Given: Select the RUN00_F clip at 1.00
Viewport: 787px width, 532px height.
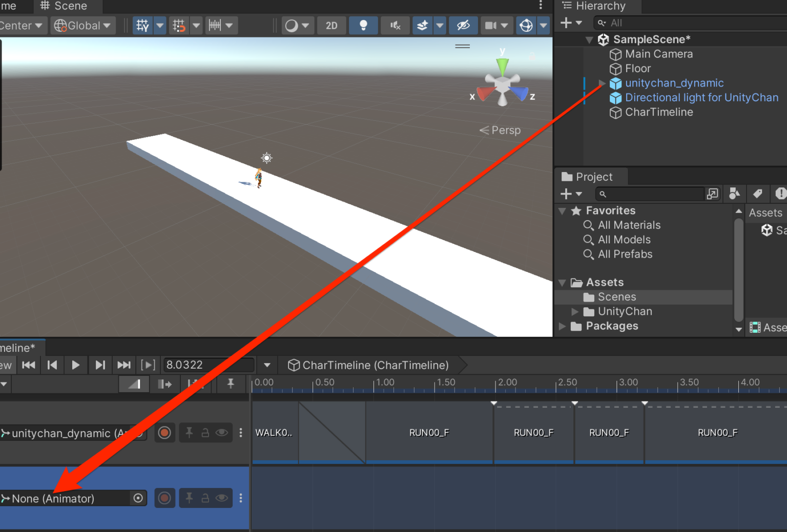Looking at the screenshot, I should (x=429, y=433).
